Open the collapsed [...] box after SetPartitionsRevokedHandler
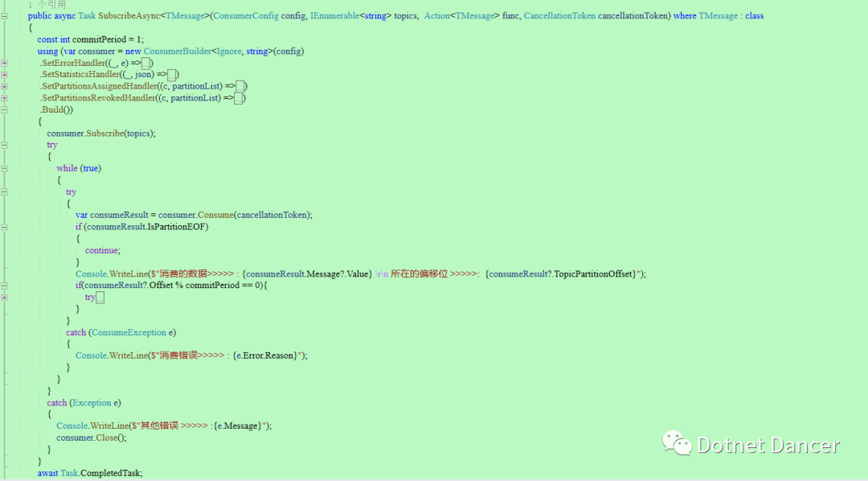The height and width of the screenshot is (481, 868). [x=238, y=98]
